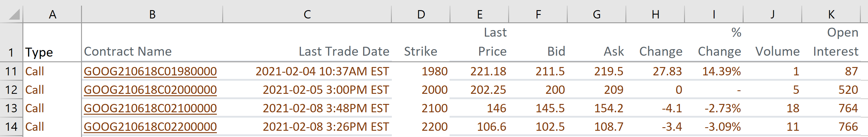Open contract link GOOG210618C01980000
The image size is (868, 137).
(x=150, y=71)
